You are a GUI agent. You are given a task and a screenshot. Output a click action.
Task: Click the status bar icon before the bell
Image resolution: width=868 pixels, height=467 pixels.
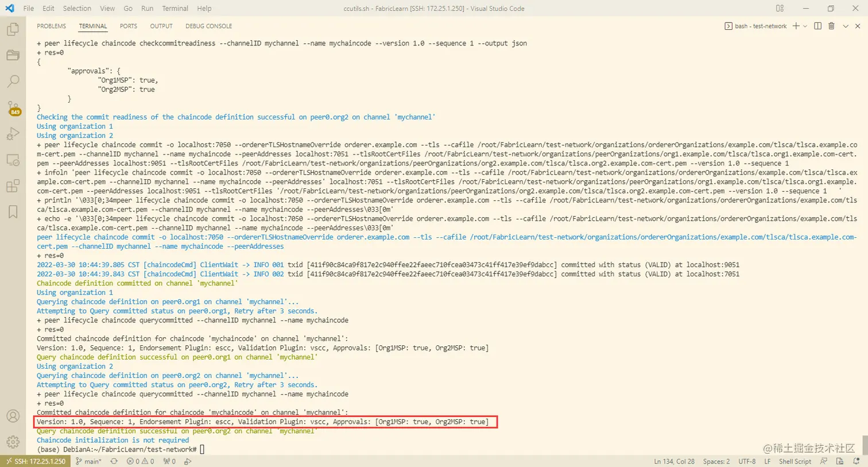(x=840, y=461)
